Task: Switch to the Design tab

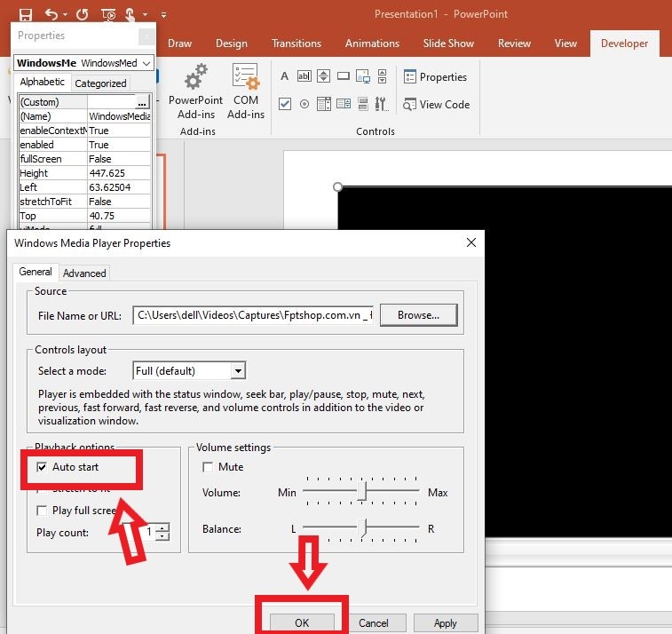Action: coord(232,44)
